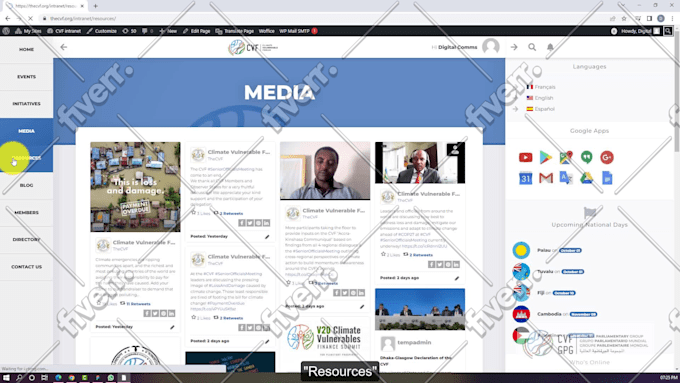Image resolution: width=680 pixels, height=383 pixels.
Task: Open the Directory sidebar item
Action: tap(26, 239)
